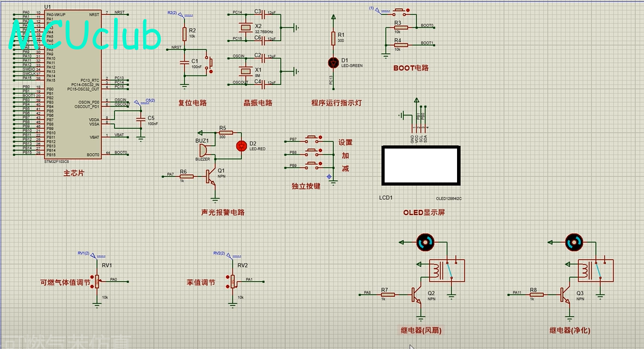Click the RV1 increase red dot
The width and height of the screenshot is (644, 349).
pos(93,277)
